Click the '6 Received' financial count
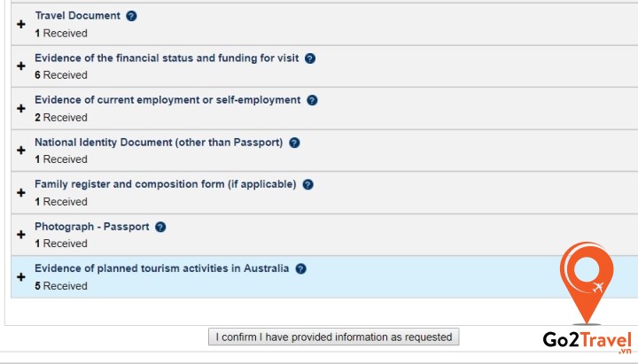The width and height of the screenshot is (638, 364). point(61,75)
